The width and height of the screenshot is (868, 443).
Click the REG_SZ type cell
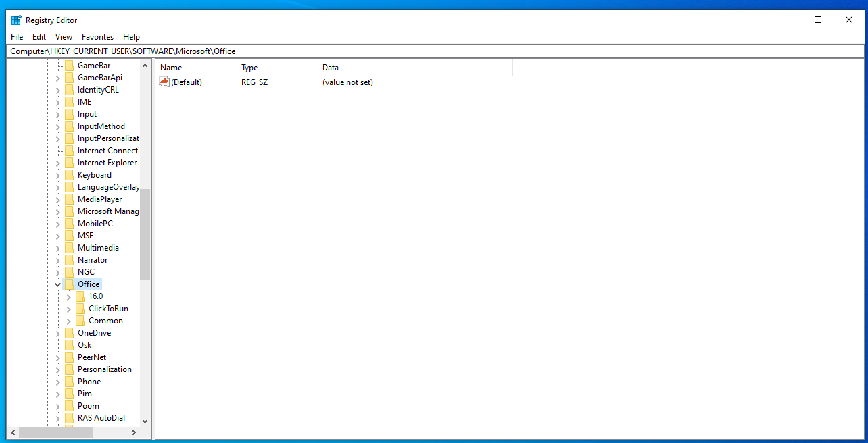[255, 82]
